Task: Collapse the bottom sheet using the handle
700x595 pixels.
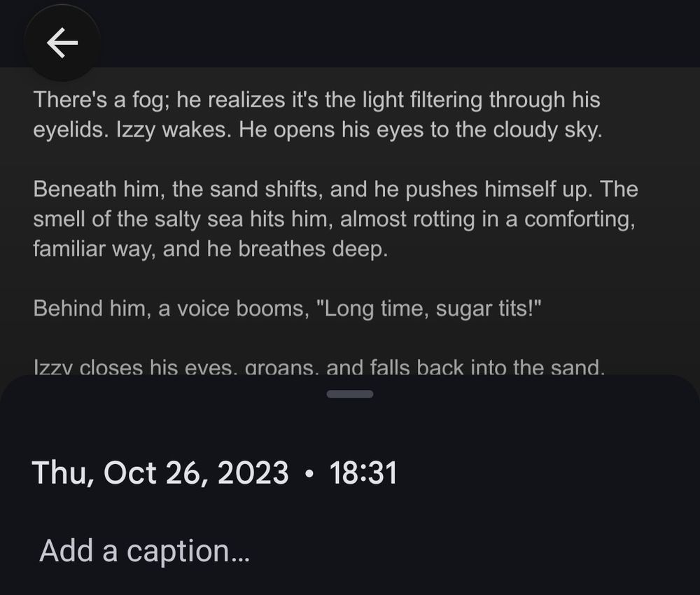Action: [x=350, y=394]
